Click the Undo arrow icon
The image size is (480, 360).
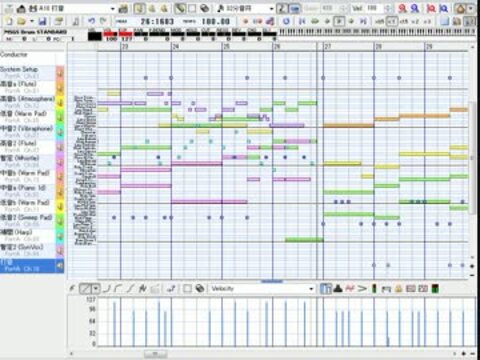pos(91,21)
